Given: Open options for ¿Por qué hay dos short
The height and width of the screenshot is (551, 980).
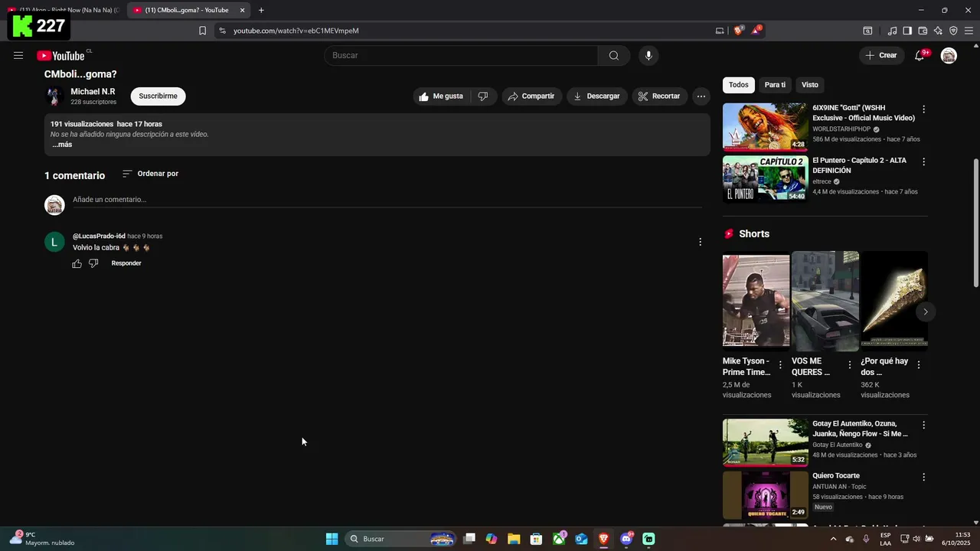Looking at the screenshot, I should click(x=919, y=365).
